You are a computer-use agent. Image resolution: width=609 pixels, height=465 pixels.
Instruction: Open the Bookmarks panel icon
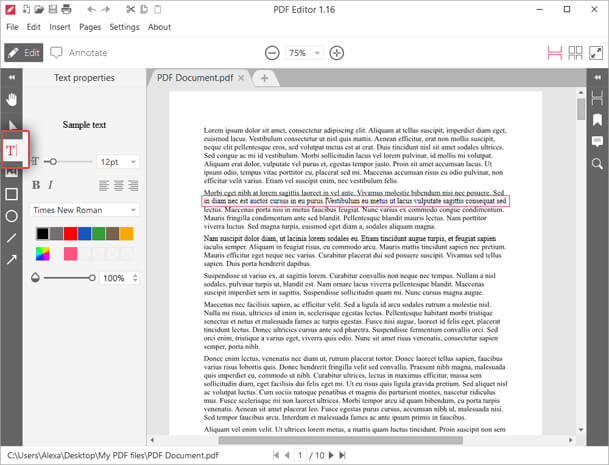(597, 119)
